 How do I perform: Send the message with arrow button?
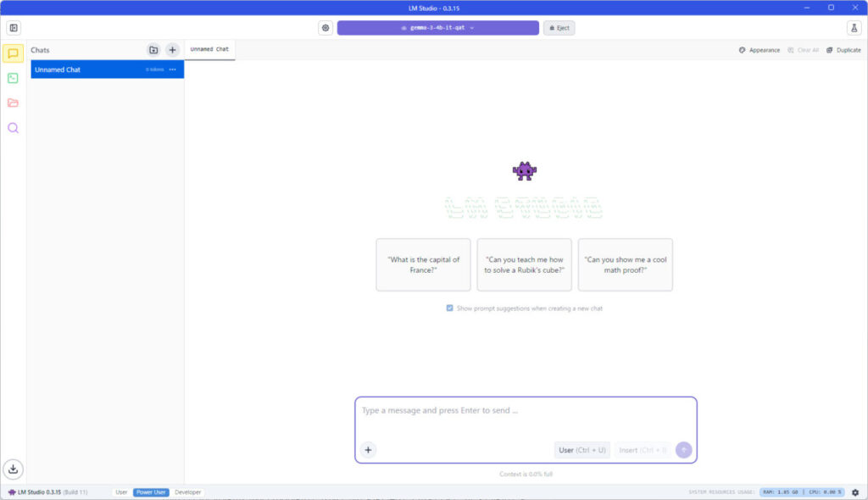point(684,450)
